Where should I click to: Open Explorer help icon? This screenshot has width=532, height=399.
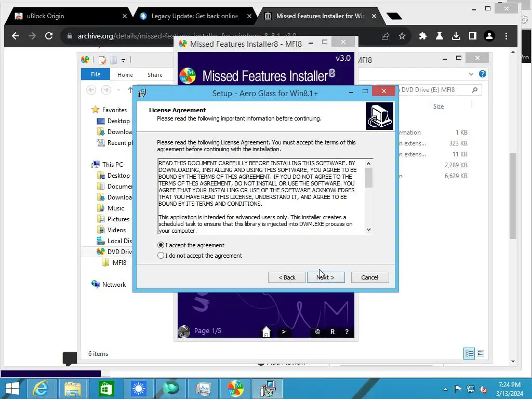pyautogui.click(x=483, y=74)
